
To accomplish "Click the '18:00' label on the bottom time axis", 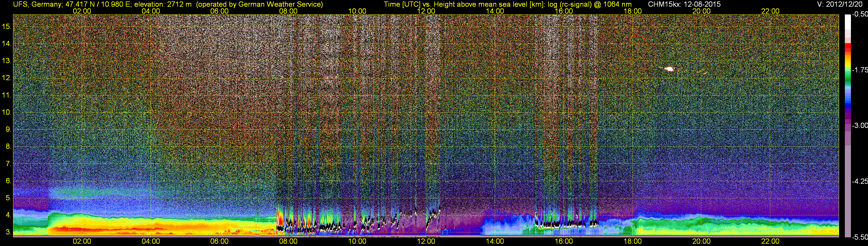I will [632, 241].
